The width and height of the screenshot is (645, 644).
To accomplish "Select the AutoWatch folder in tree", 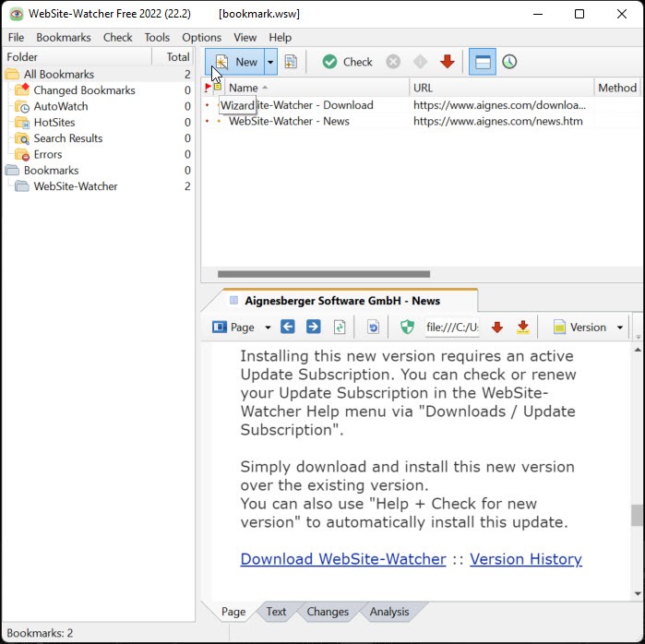I will [x=61, y=106].
